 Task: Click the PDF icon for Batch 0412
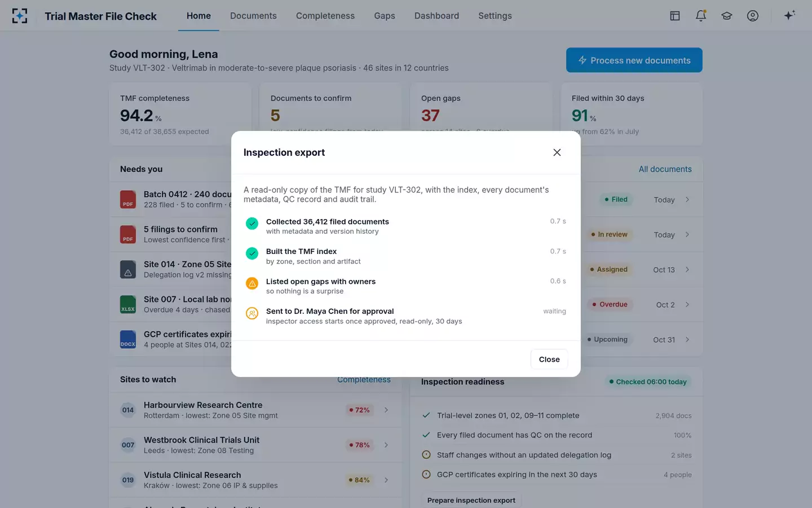(x=128, y=199)
